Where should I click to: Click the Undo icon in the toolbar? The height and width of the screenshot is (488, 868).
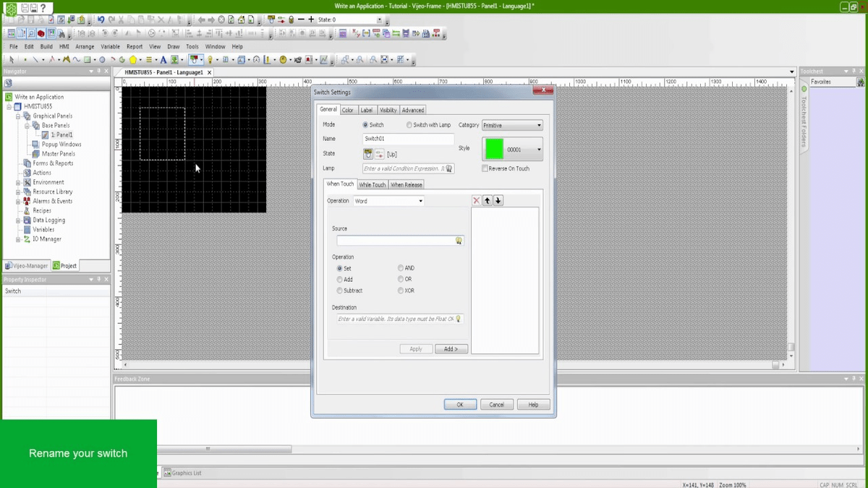pyautogui.click(x=101, y=20)
